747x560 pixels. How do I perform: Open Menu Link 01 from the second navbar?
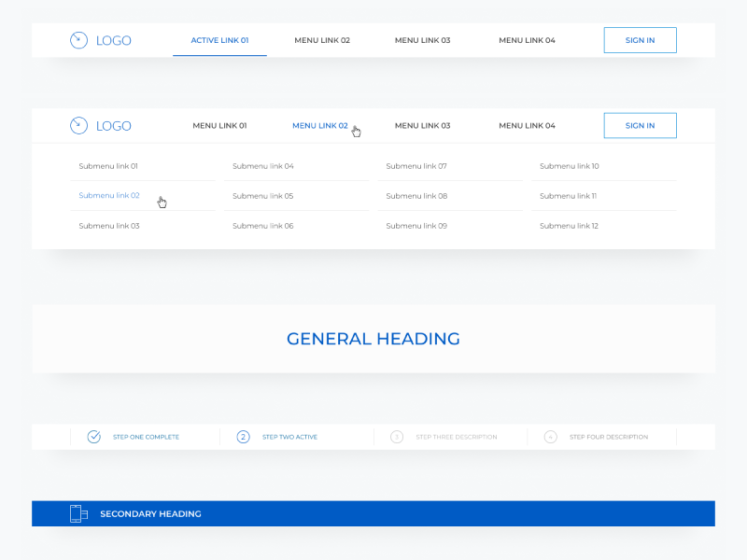219,125
